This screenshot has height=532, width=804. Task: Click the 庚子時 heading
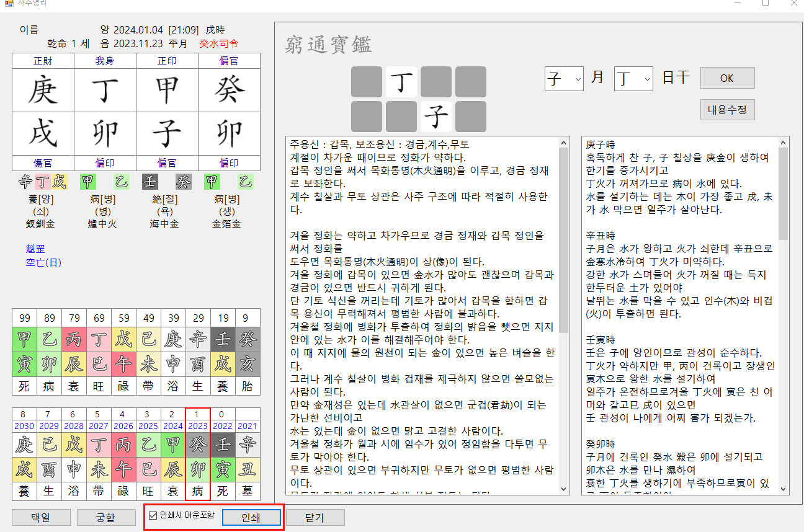[601, 145]
